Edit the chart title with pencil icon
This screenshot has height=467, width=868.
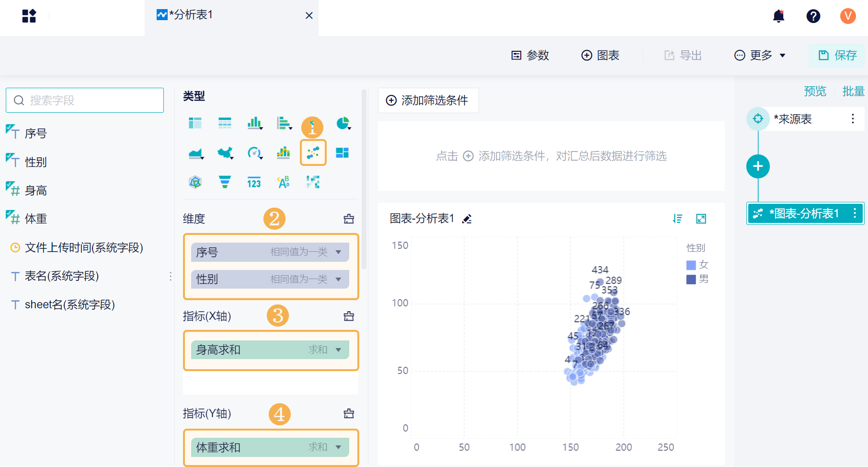pyautogui.click(x=467, y=219)
